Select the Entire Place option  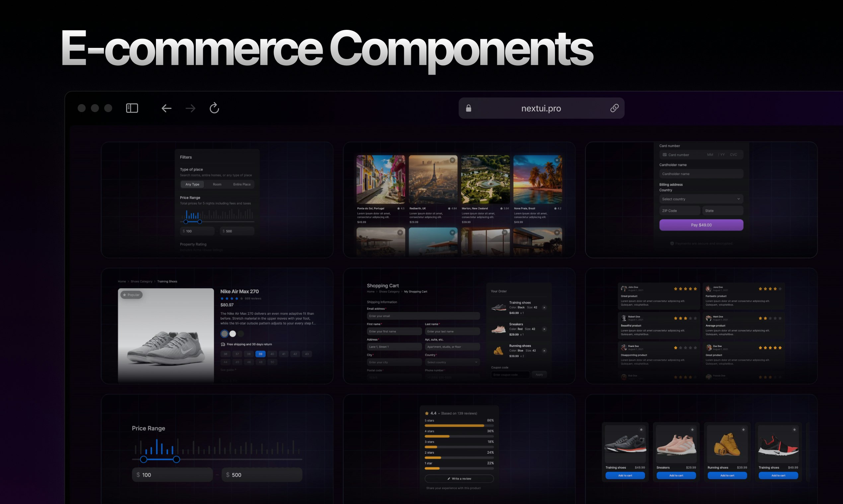tap(242, 184)
